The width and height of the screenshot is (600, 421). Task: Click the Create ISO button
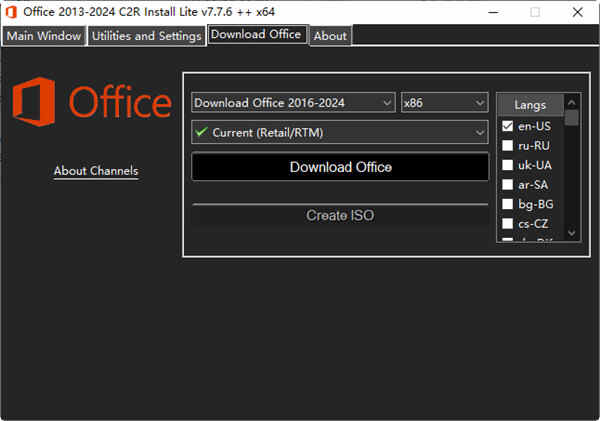[x=340, y=215]
